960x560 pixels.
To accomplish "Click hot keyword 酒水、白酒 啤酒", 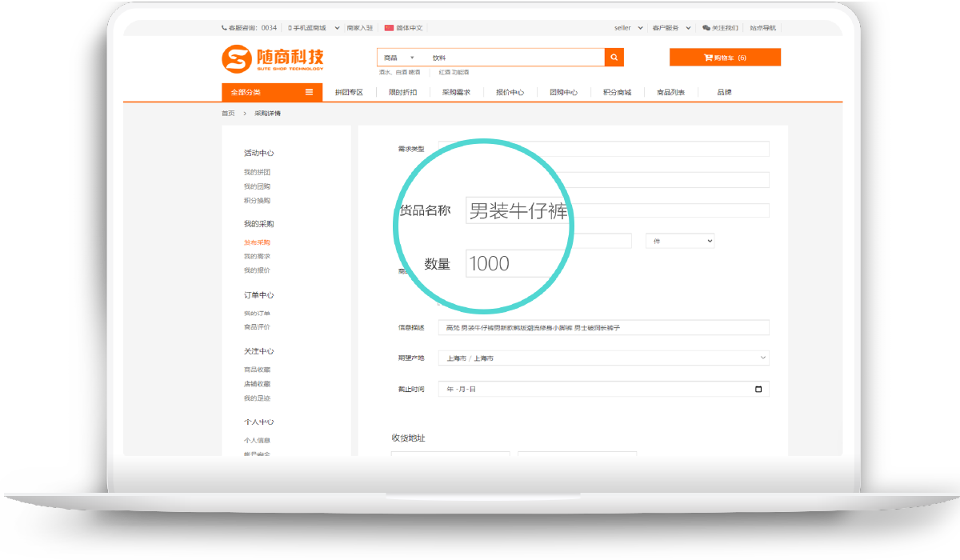I will pyautogui.click(x=401, y=72).
